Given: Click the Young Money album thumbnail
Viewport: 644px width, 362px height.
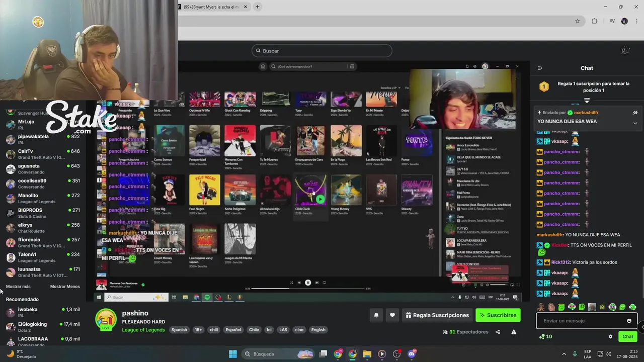Looking at the screenshot, I should (346, 190).
